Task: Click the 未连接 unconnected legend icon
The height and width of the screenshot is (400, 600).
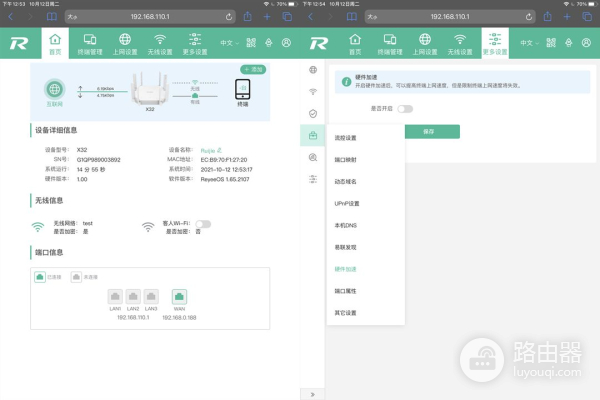Action: (76, 277)
